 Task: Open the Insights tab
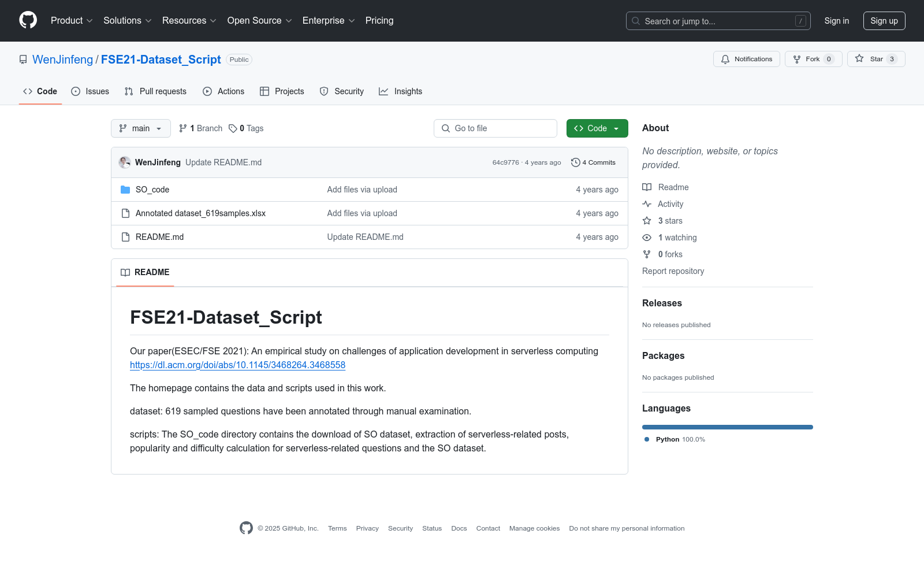click(401, 91)
